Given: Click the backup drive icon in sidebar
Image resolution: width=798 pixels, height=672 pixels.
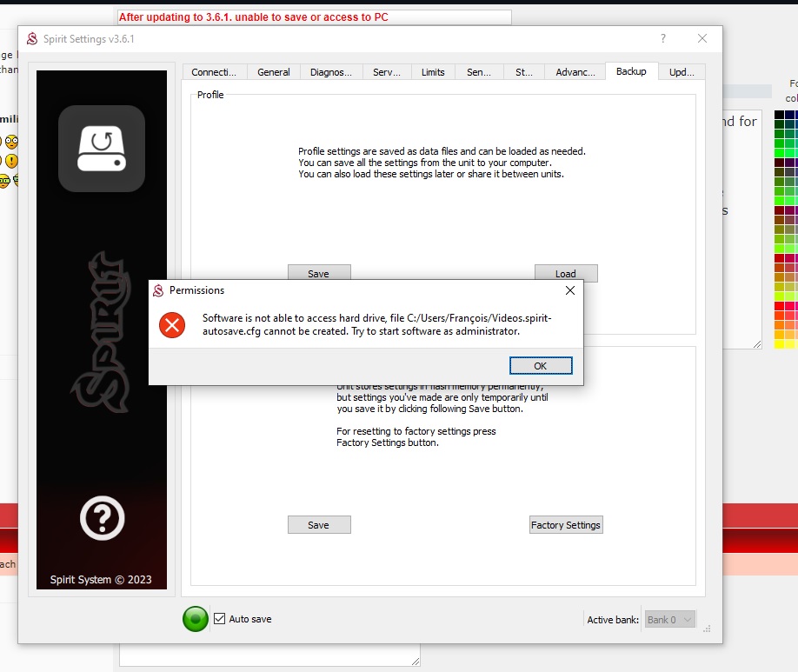Looking at the screenshot, I should click(102, 149).
